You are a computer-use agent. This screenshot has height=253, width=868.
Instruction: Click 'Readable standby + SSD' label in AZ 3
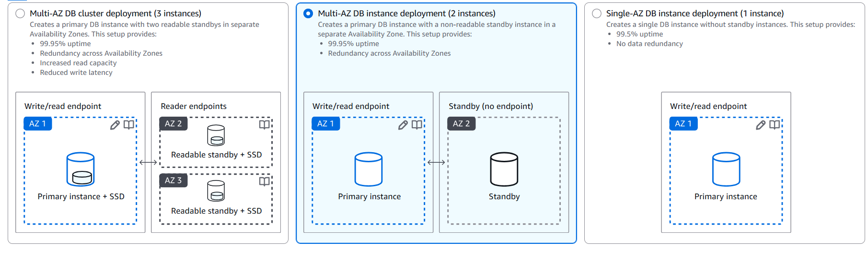217,211
